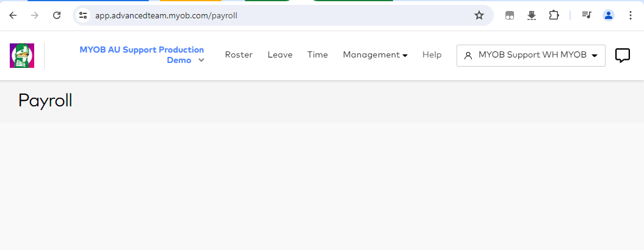The image size is (644, 250).
Task: Click the download arrow extension icon
Action: [x=532, y=15]
